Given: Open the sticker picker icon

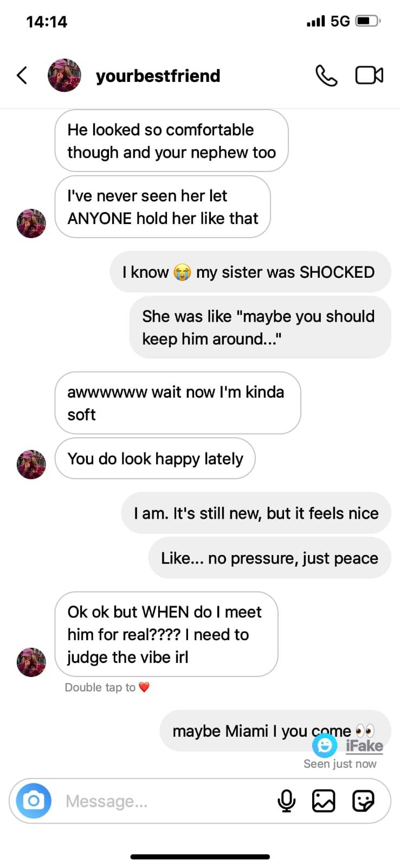Looking at the screenshot, I should [363, 801].
